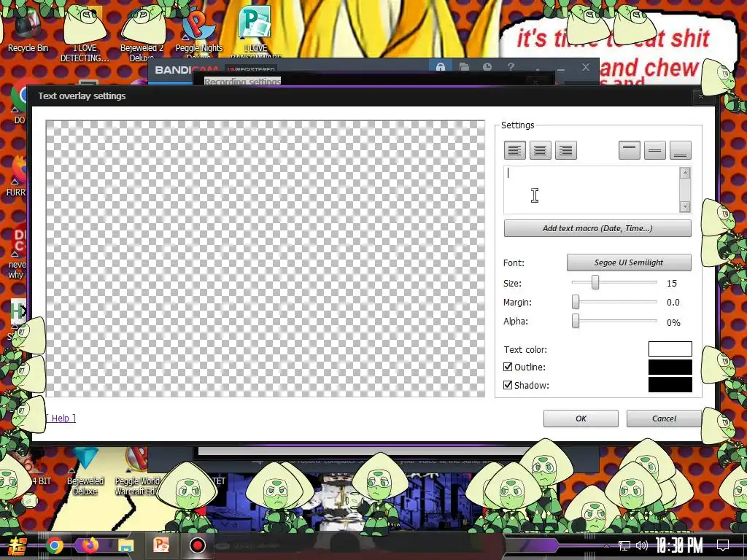Select Peggle Nights Deluxe desktop shortcut
Screen dimensions: 747x560
tap(198, 34)
